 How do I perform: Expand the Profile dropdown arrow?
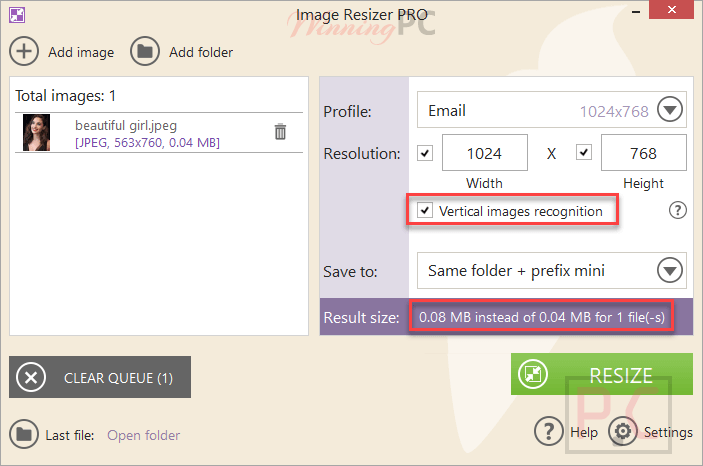[x=670, y=109]
